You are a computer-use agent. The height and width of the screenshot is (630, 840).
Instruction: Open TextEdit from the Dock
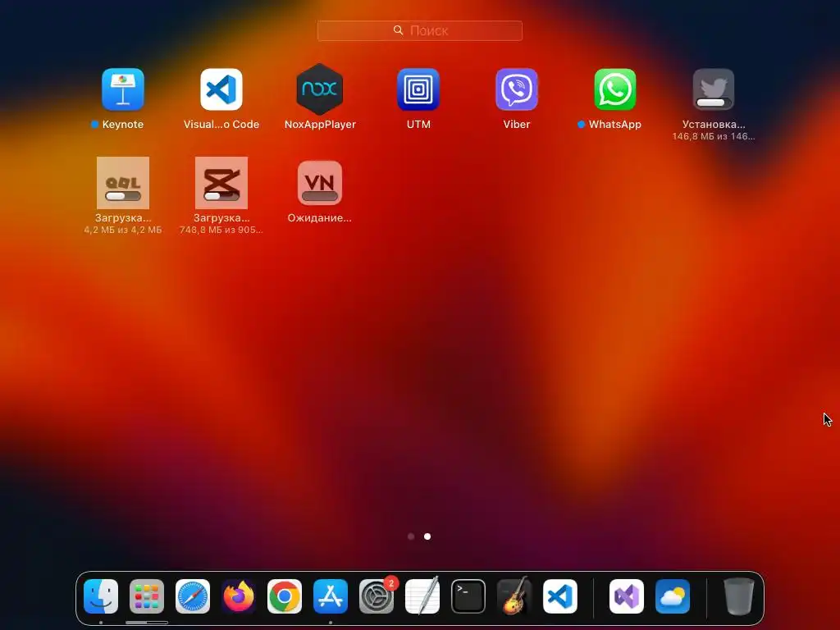click(422, 596)
